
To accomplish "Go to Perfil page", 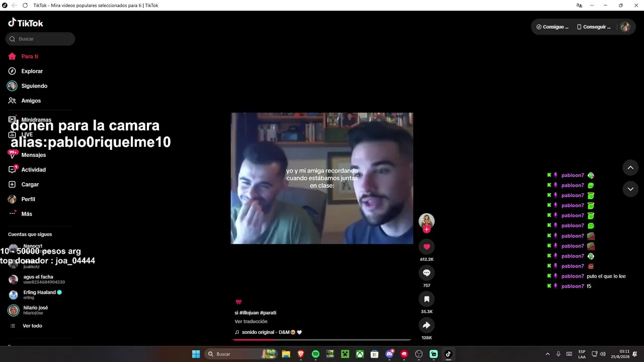I will [x=22, y=199].
